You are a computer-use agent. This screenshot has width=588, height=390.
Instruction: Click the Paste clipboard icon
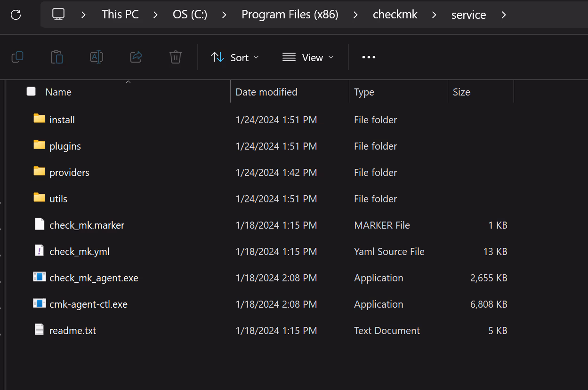[x=57, y=57]
